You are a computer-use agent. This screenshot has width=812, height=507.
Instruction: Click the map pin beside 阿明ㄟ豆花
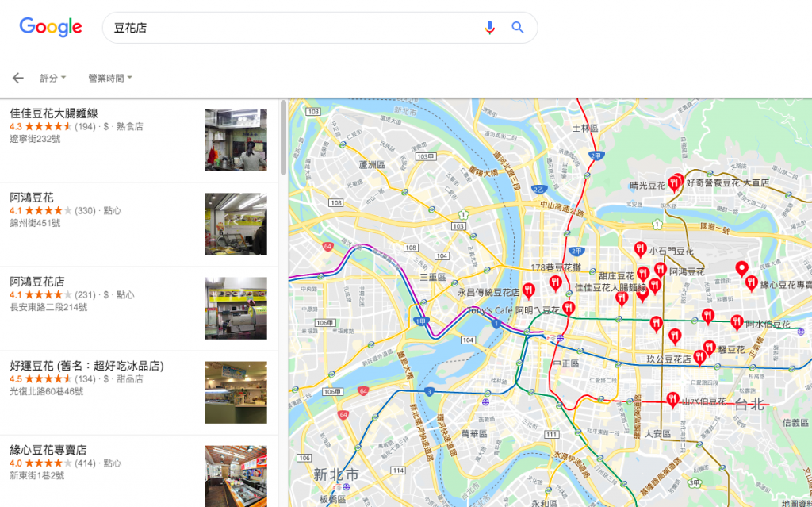pyautogui.click(x=569, y=309)
